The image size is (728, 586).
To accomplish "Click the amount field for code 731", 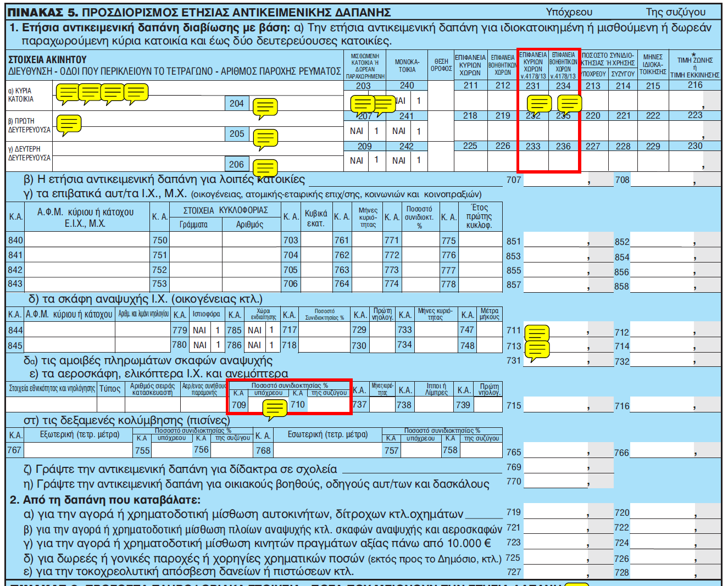I will (569, 361).
